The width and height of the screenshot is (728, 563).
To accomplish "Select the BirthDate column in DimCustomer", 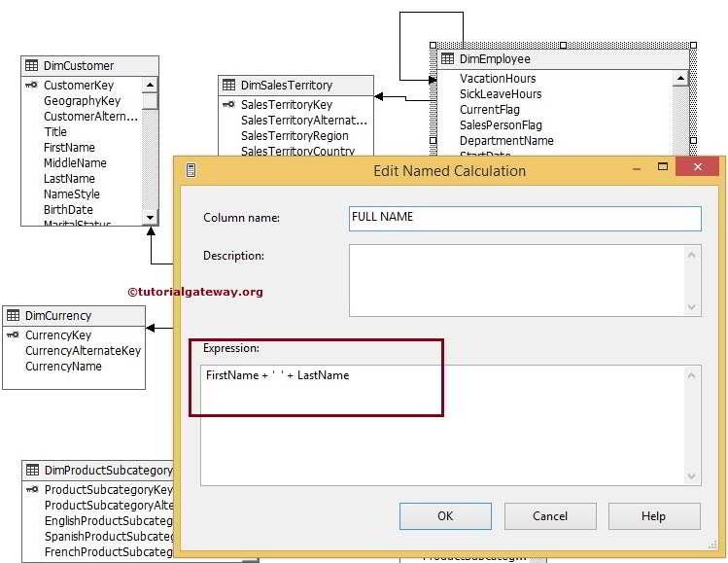I will coord(68,209).
